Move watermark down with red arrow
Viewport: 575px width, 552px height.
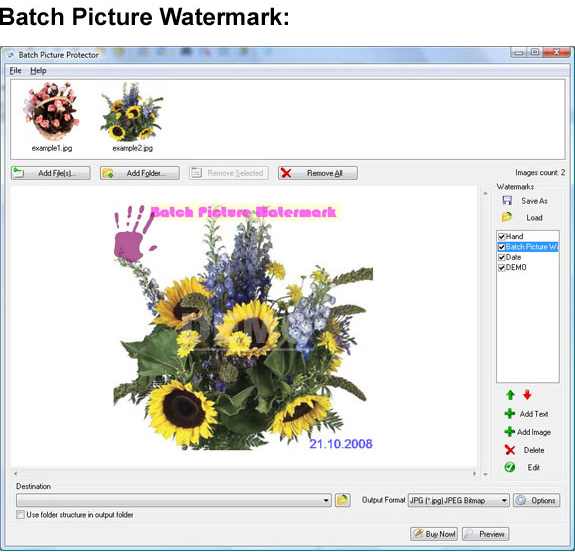point(527,395)
